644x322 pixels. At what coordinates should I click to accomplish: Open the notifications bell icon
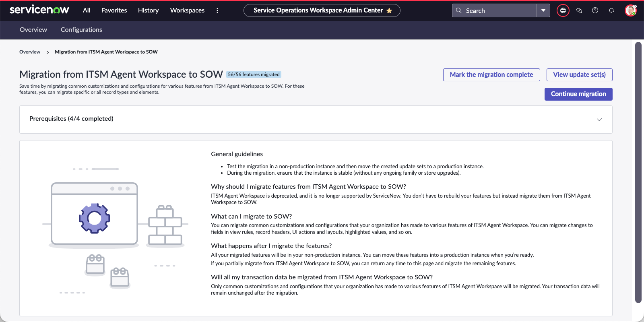pyautogui.click(x=611, y=10)
